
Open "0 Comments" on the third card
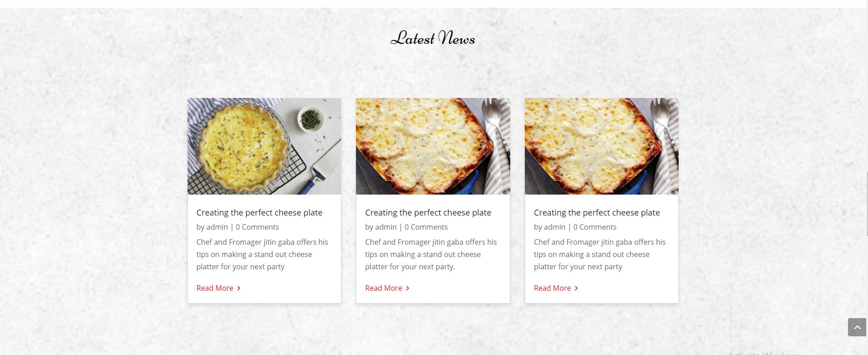[x=594, y=227]
